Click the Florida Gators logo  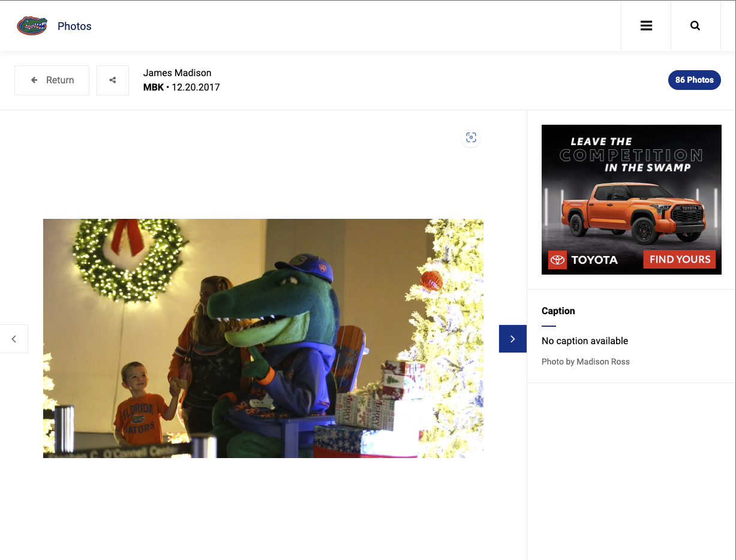(32, 26)
